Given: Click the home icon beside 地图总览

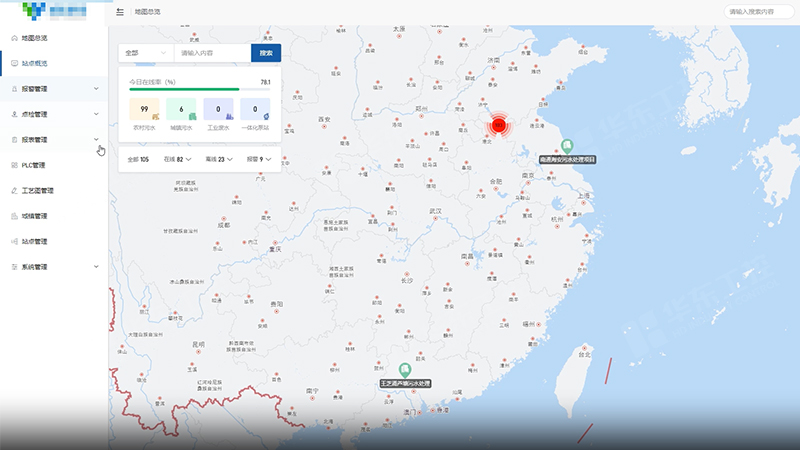Looking at the screenshot, I should (x=13, y=38).
